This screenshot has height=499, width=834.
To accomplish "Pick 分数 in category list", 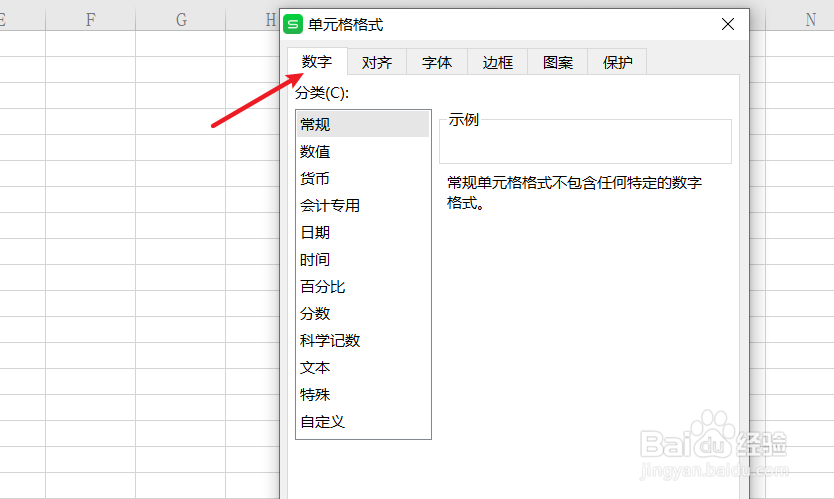I will [x=363, y=314].
